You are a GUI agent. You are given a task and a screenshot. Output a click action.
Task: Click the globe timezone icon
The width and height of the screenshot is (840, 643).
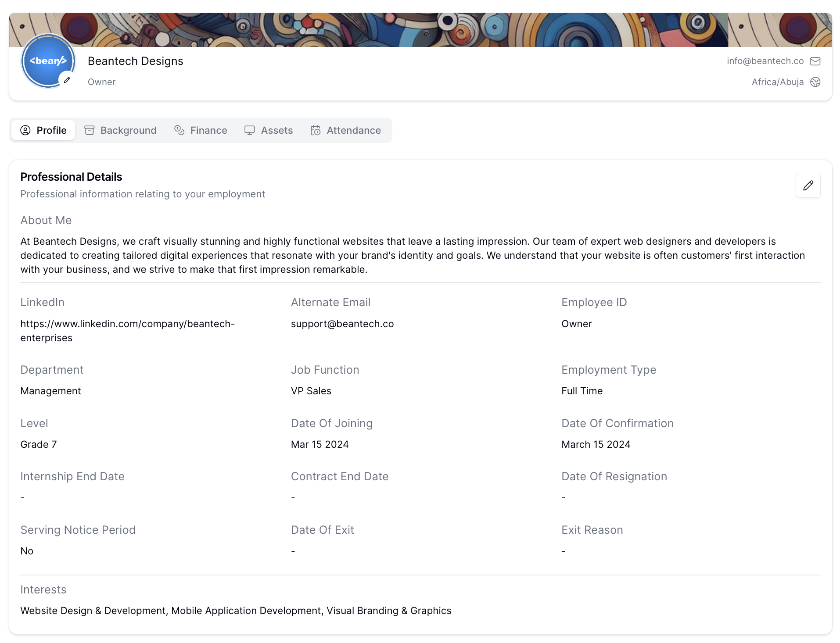pyautogui.click(x=815, y=82)
